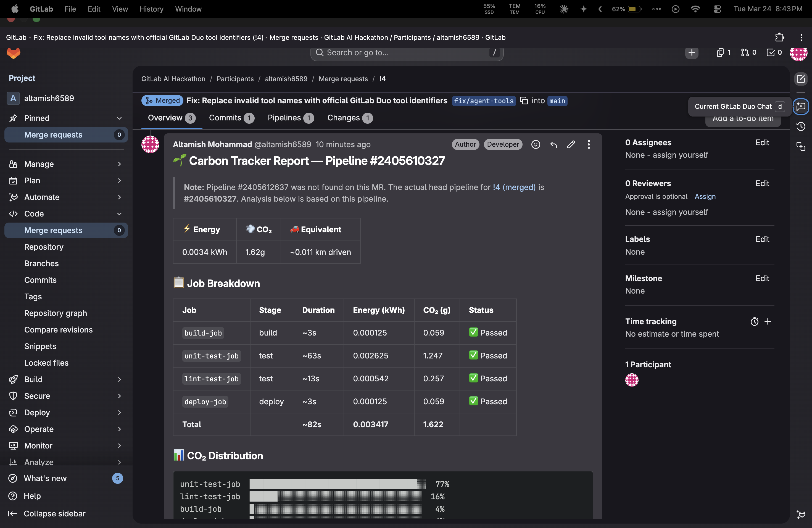Click the pencil edit comment icon
The width and height of the screenshot is (812, 528).
click(x=571, y=145)
